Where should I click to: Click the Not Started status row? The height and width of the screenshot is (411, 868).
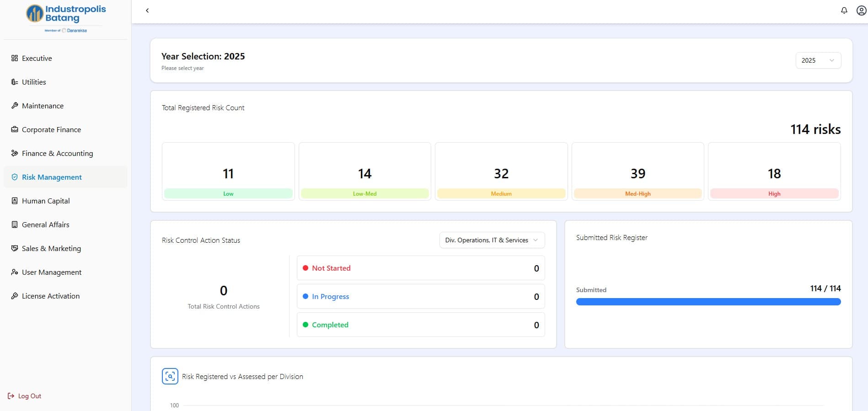421,268
